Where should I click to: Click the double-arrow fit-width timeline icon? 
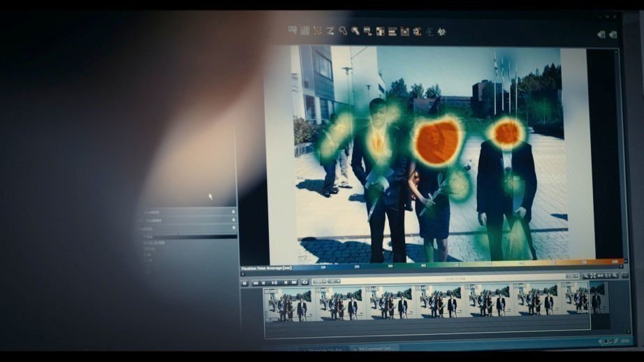point(600,276)
